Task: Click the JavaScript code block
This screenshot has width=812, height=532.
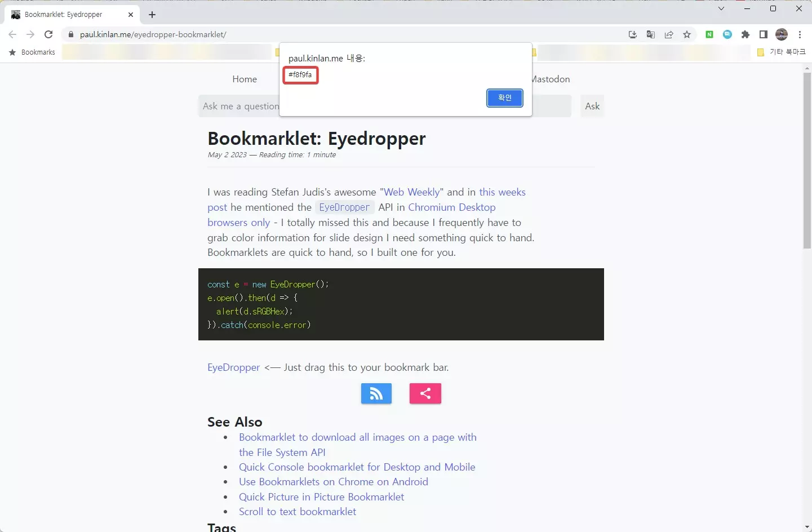Action: point(401,304)
